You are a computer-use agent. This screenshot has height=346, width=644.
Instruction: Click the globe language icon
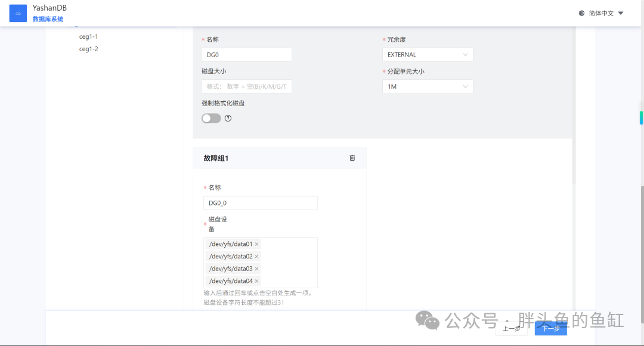click(x=581, y=13)
